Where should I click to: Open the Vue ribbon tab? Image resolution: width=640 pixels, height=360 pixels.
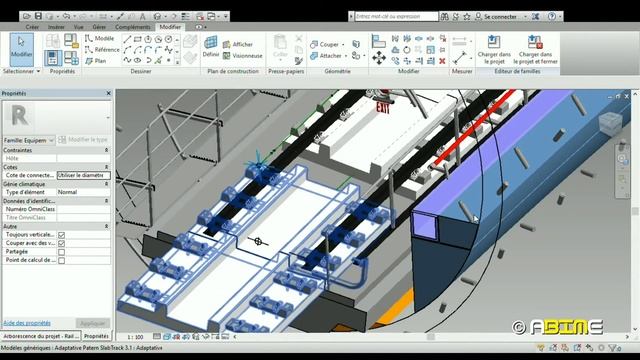pos(78,27)
